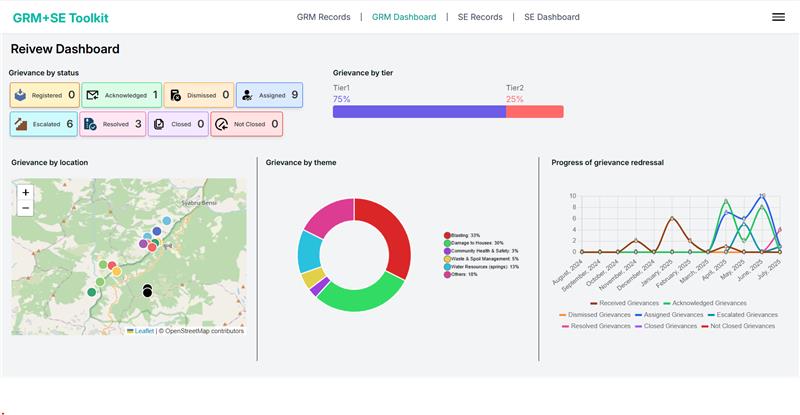This screenshot has height=415, width=800.
Task: Toggle Acknowledged Grievances legend series
Action: tap(710, 303)
